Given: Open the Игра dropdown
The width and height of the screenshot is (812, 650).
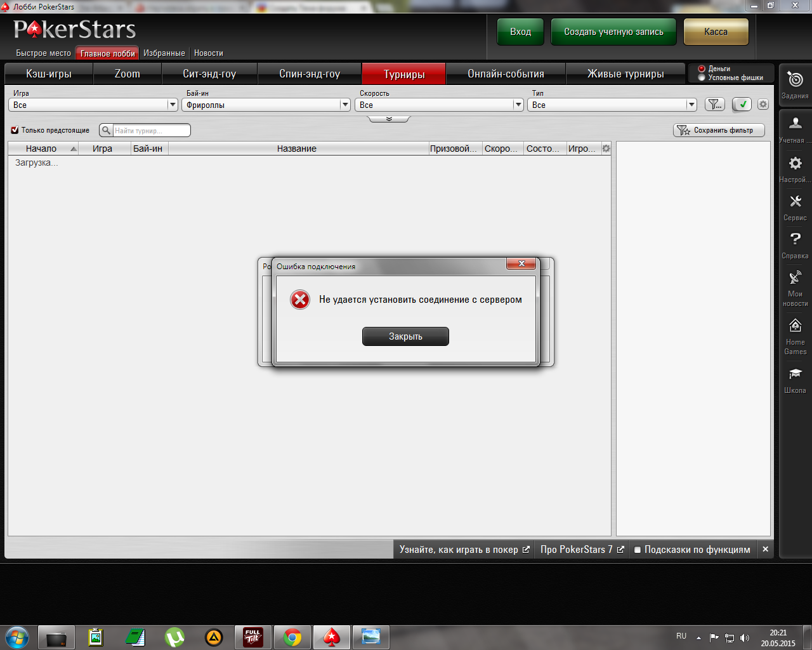Looking at the screenshot, I should pos(93,105).
